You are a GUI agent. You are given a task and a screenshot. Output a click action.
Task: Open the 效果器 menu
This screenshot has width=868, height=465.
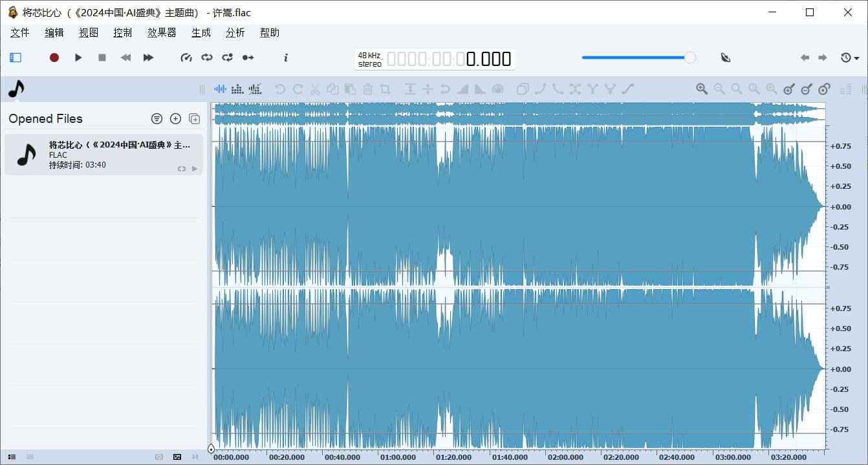click(x=162, y=33)
